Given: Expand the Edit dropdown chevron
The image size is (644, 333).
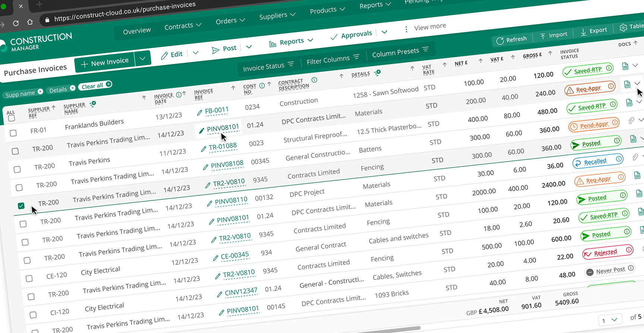Looking at the screenshot, I should coord(196,53).
